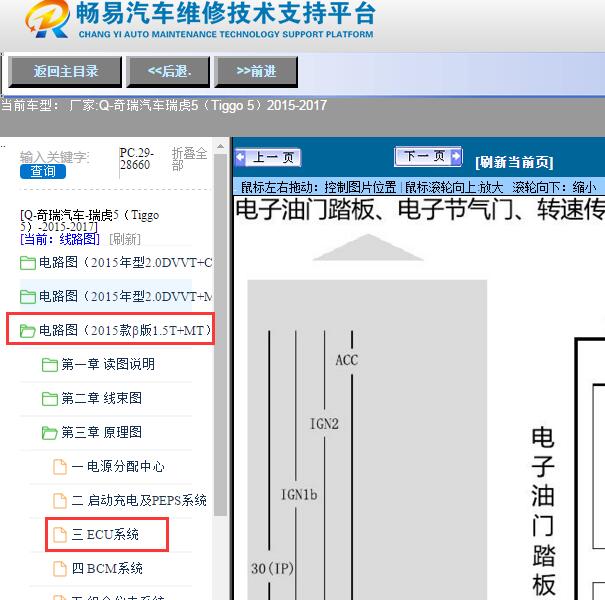Click document icon beside 三 ECU系统
The height and width of the screenshot is (600, 605).
point(60,535)
